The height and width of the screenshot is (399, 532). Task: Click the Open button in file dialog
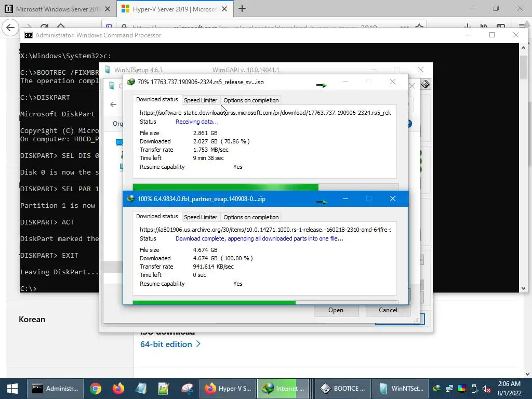(x=336, y=310)
